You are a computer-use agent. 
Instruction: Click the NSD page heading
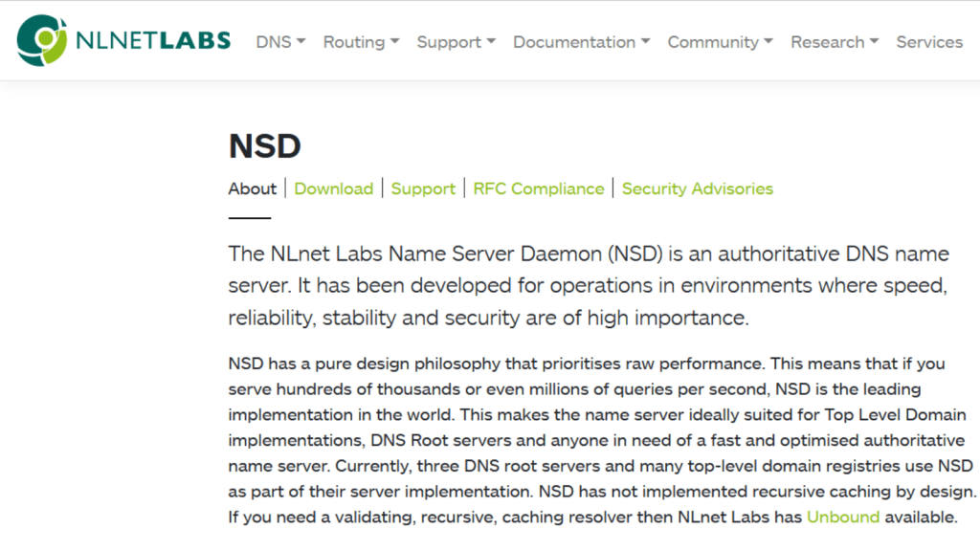[265, 146]
